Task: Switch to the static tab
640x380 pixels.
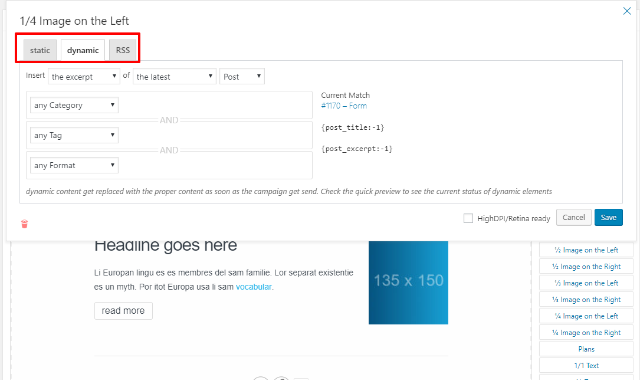Action: (x=40, y=50)
